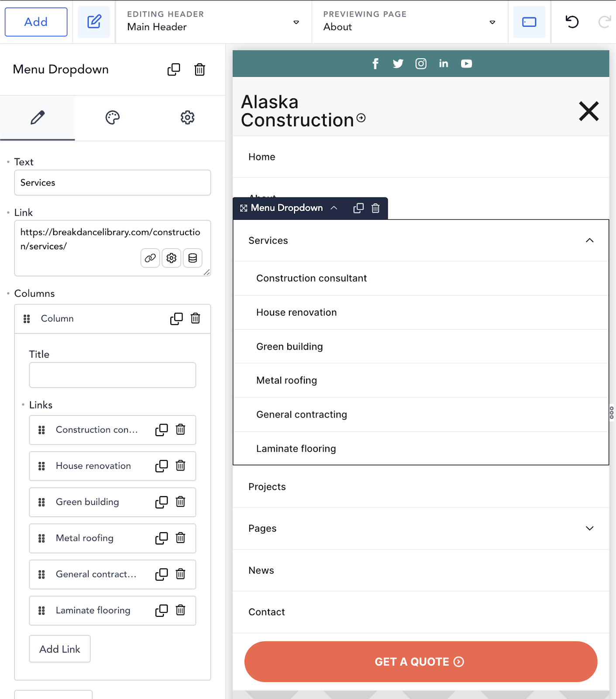
Task: Open the LinkedIn social icon in preview
Action: 444,64
